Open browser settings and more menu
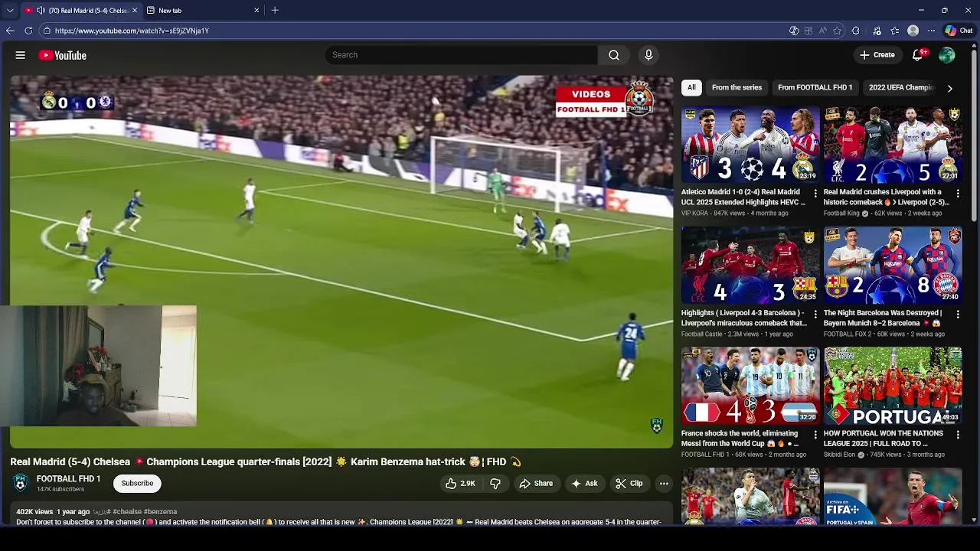 click(931, 31)
